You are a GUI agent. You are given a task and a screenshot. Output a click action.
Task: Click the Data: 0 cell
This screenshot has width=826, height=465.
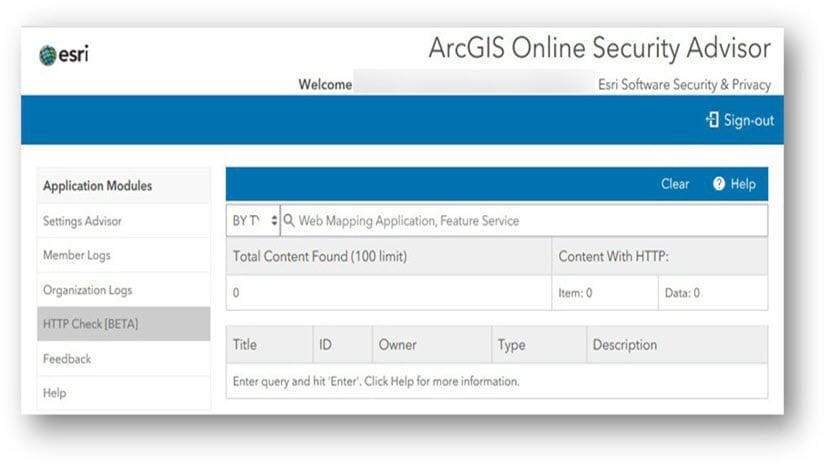click(713, 293)
